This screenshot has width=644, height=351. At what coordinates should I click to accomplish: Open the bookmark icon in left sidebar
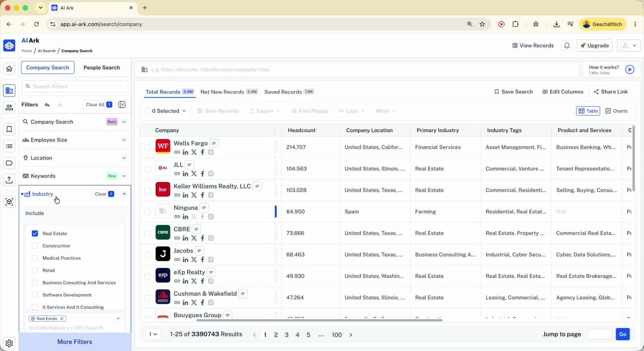click(x=9, y=129)
